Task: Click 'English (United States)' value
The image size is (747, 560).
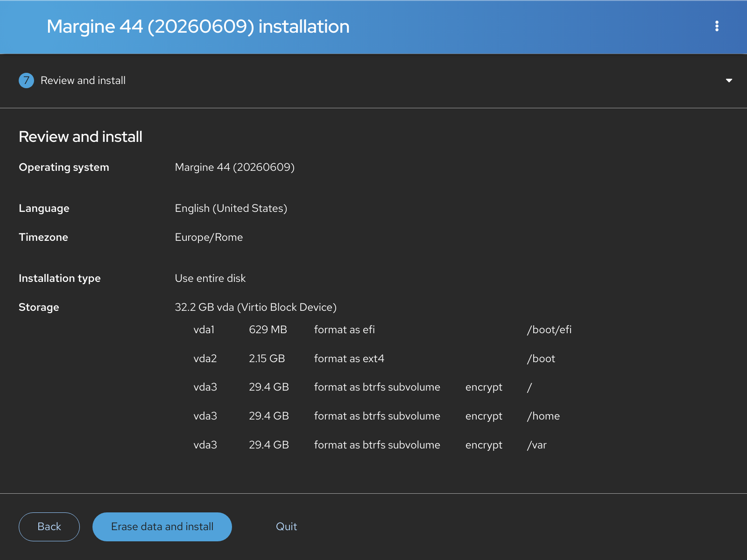Action: 231,208
